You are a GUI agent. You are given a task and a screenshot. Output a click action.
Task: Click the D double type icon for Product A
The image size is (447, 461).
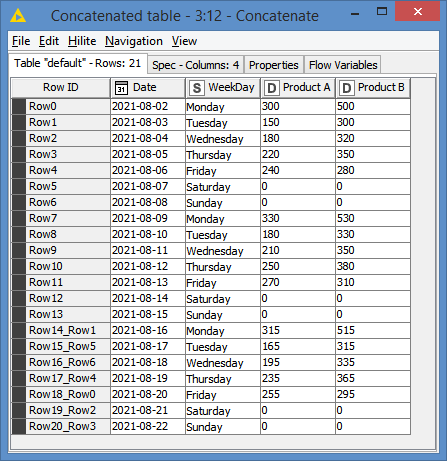click(x=272, y=88)
